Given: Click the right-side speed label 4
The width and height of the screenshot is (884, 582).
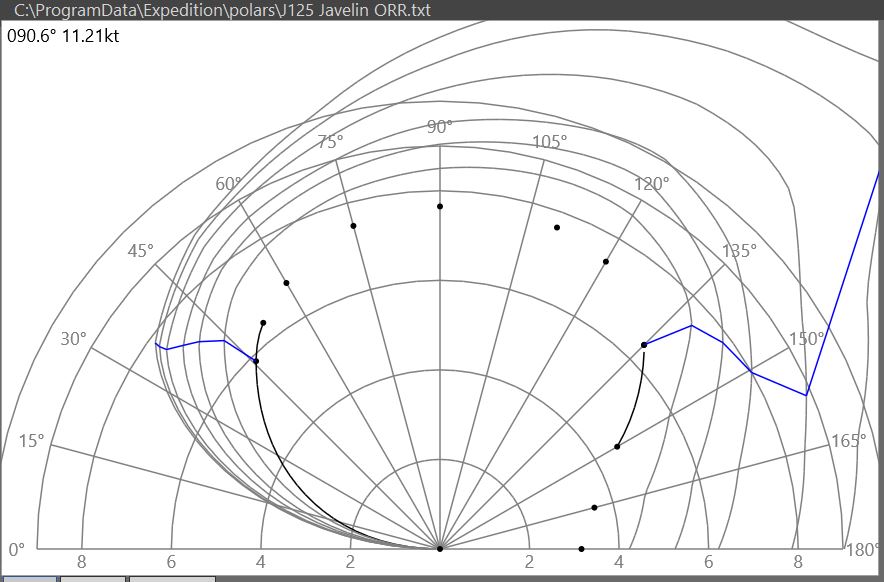Looking at the screenshot, I should pyautogui.click(x=619, y=562).
